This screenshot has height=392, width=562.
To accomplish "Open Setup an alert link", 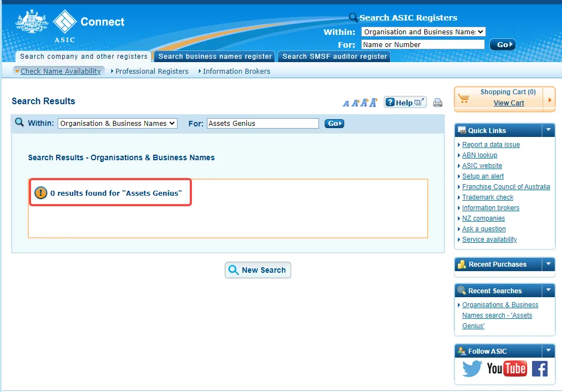I will [483, 176].
